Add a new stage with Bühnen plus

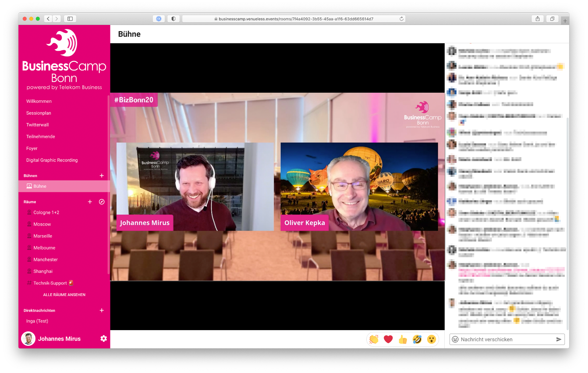[x=102, y=176]
